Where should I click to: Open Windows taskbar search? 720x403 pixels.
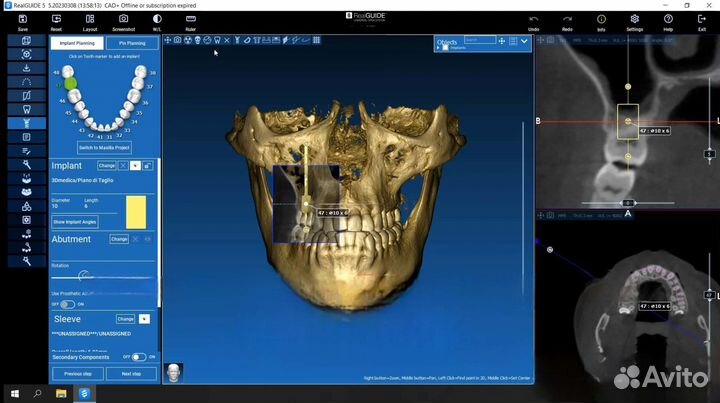click(x=38, y=393)
